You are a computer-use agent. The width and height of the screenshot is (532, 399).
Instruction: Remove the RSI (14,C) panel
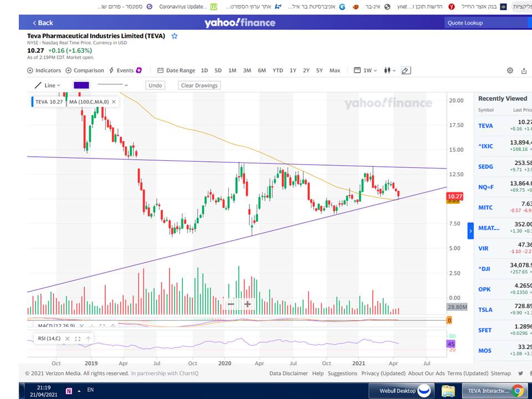[x=68, y=339]
